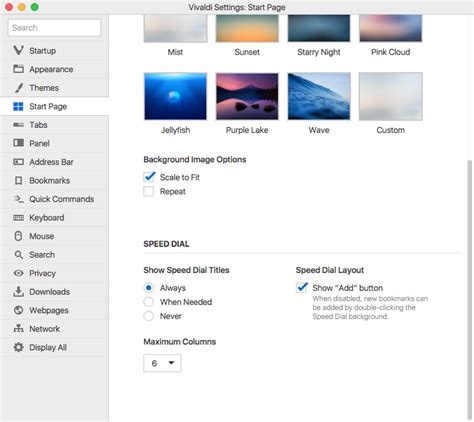Choose the Custom background thumbnail
The height and width of the screenshot is (422, 474).
391,96
